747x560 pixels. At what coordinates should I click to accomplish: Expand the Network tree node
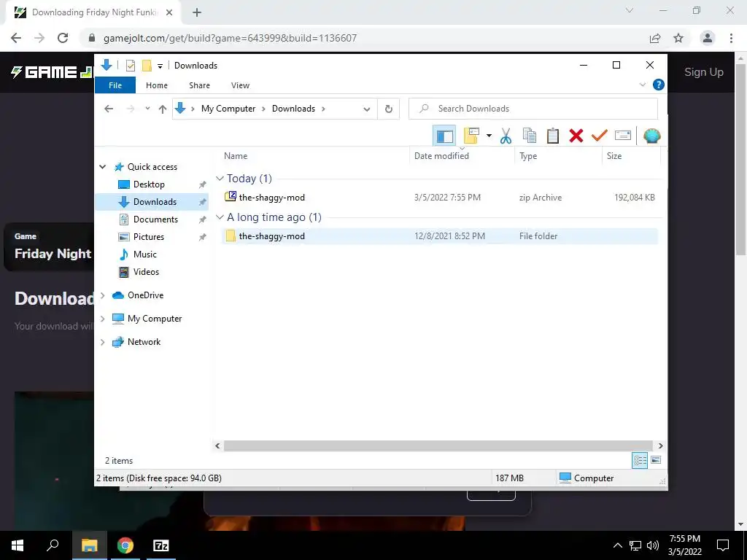[102, 342]
